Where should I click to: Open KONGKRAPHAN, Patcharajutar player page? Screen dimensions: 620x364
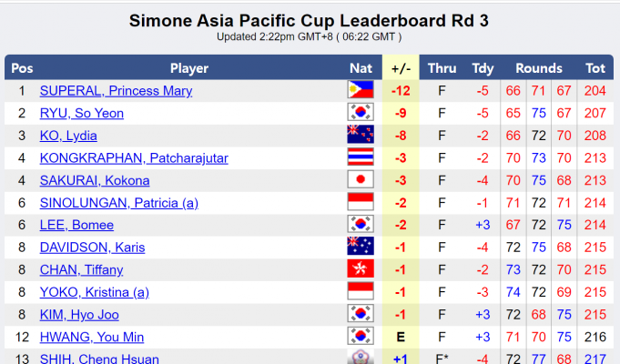(134, 158)
